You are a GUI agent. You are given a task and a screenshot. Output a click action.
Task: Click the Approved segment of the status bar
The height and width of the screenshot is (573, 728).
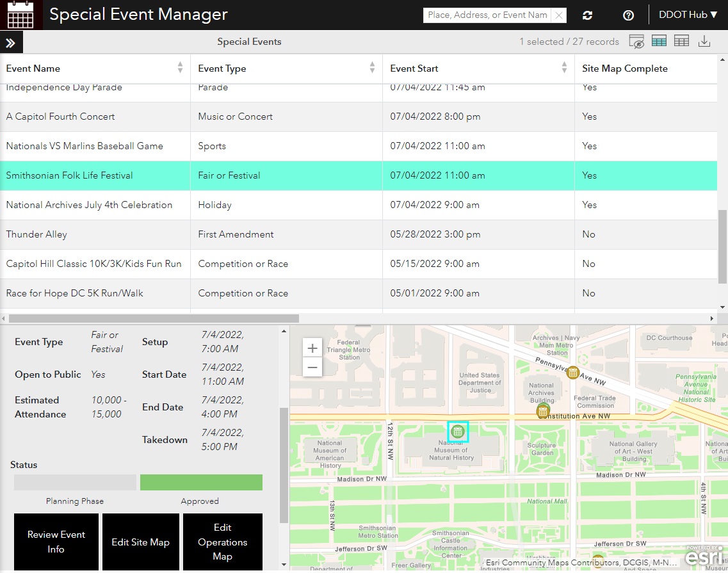pos(200,482)
